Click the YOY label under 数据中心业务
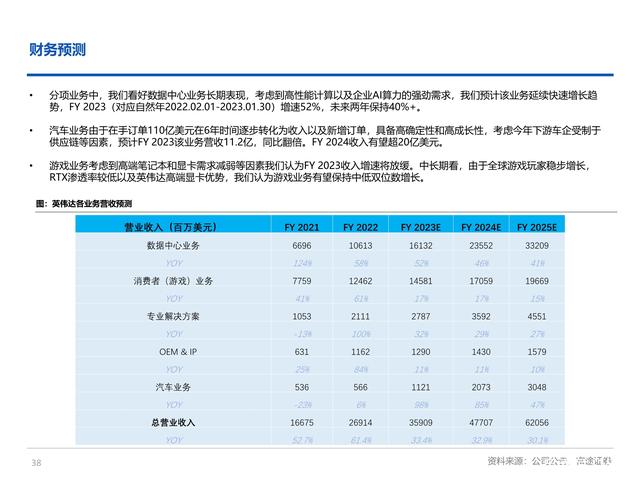 [174, 263]
